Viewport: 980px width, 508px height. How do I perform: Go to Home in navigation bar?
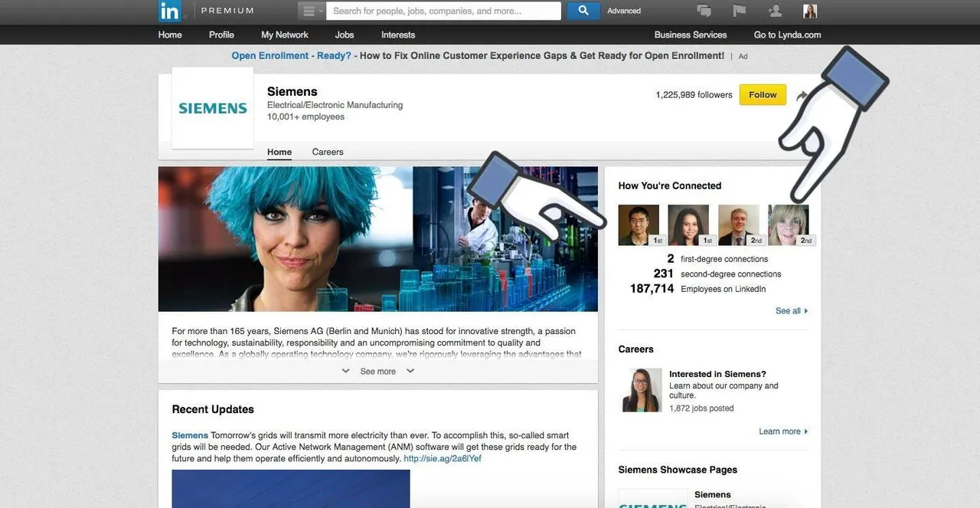(170, 34)
